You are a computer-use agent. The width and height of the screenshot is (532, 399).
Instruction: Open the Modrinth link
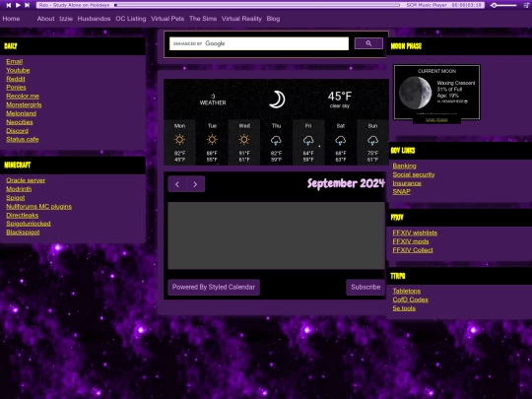click(x=19, y=189)
